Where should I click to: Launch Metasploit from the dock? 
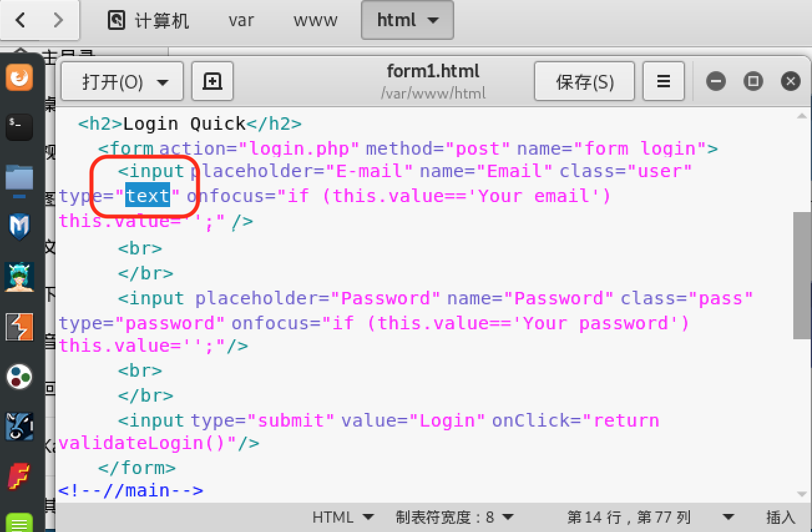coord(19,226)
